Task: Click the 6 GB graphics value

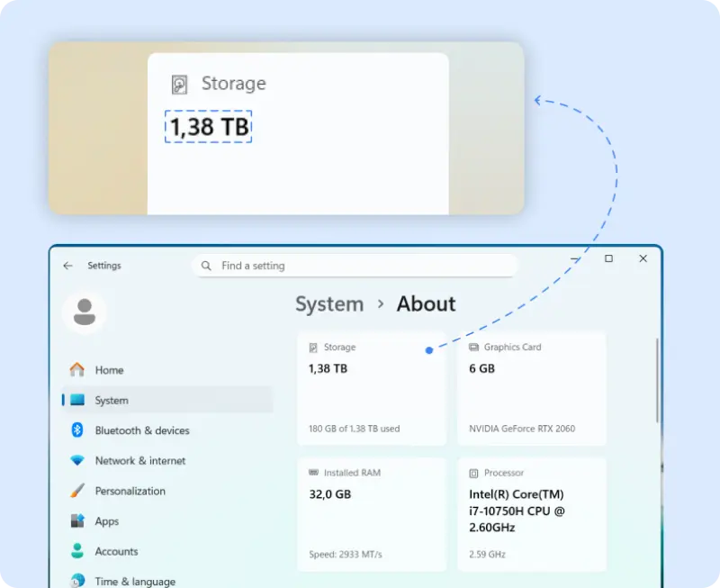Action: coord(481,368)
